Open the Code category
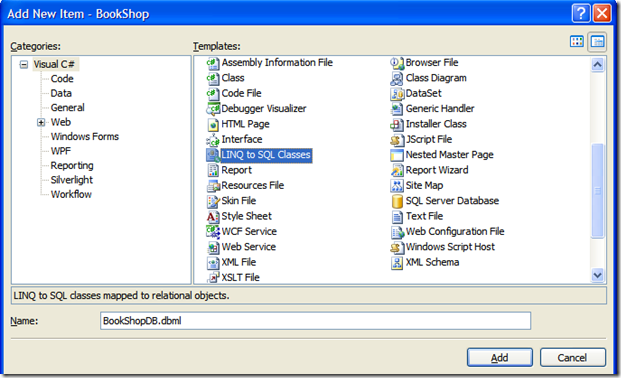Viewport: 621px width, 378px height. (x=62, y=78)
